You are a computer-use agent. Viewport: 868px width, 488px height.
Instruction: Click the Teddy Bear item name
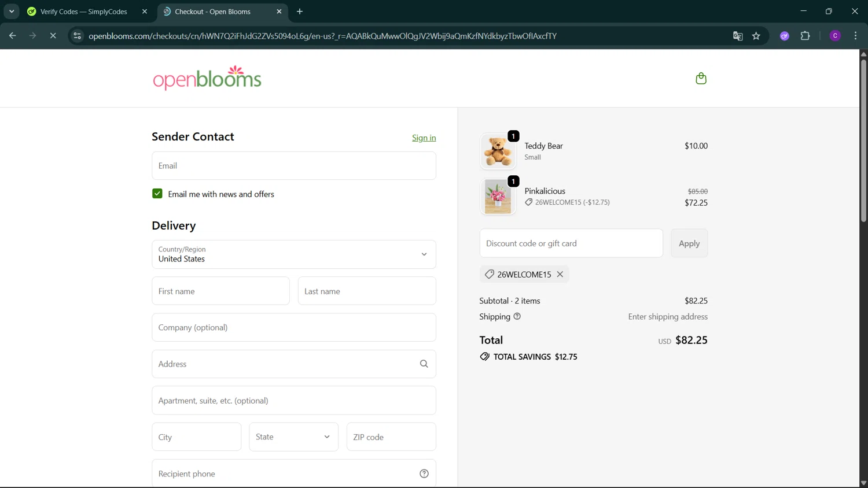coord(543,146)
